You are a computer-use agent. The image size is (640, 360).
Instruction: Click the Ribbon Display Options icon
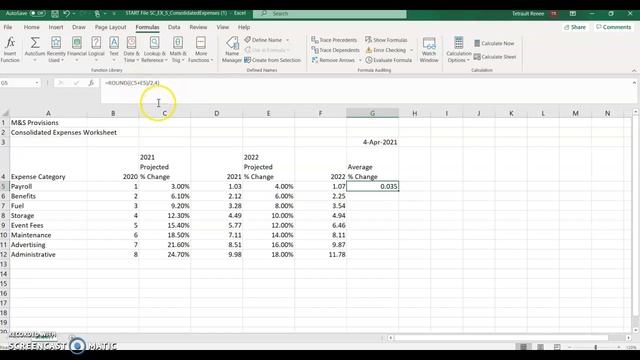(573, 13)
